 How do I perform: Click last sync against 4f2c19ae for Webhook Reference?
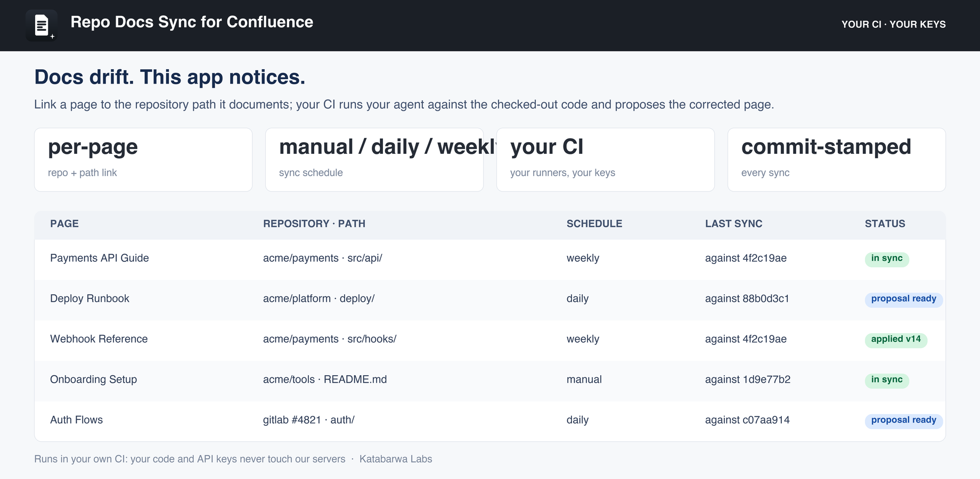click(x=746, y=339)
